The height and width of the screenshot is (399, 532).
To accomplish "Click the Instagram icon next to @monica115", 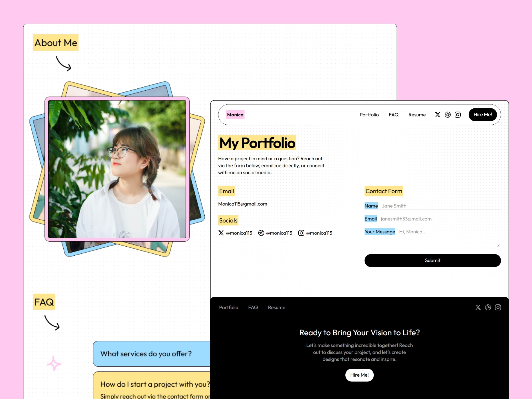I will click(x=301, y=232).
